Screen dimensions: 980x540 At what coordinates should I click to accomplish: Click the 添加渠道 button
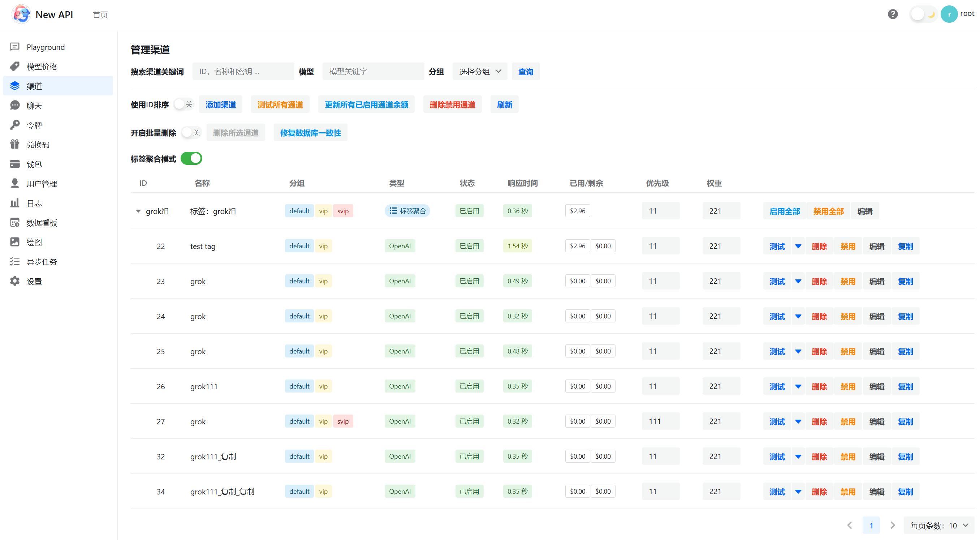pyautogui.click(x=221, y=105)
